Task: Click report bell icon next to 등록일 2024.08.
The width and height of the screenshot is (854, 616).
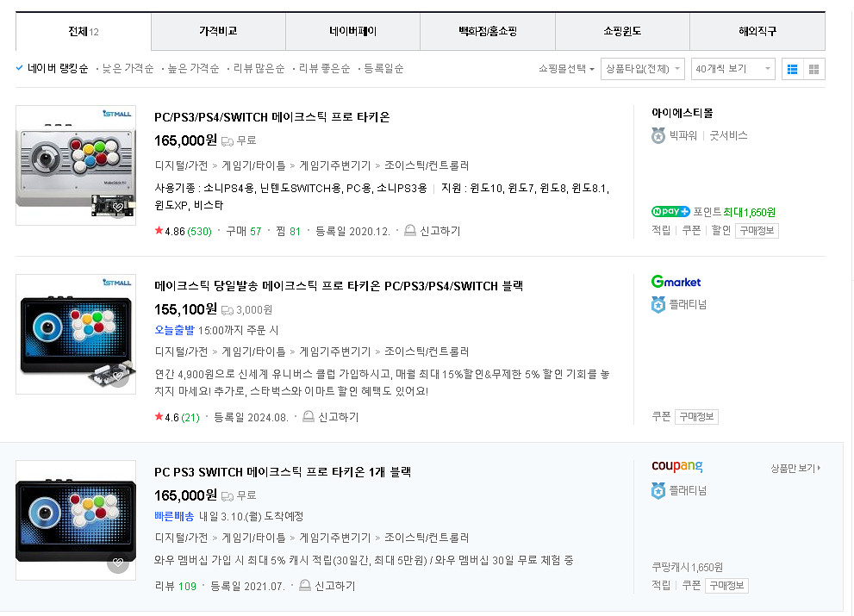Action: (309, 417)
